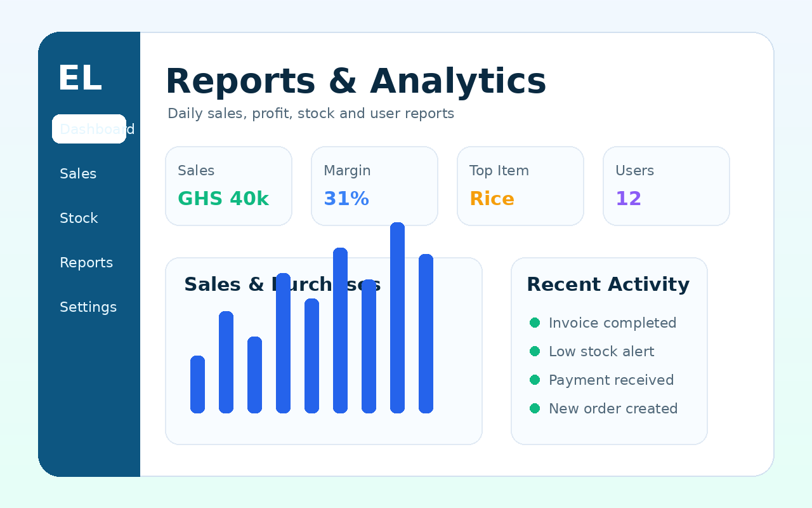Click the EL logo in the sidebar

click(79, 79)
